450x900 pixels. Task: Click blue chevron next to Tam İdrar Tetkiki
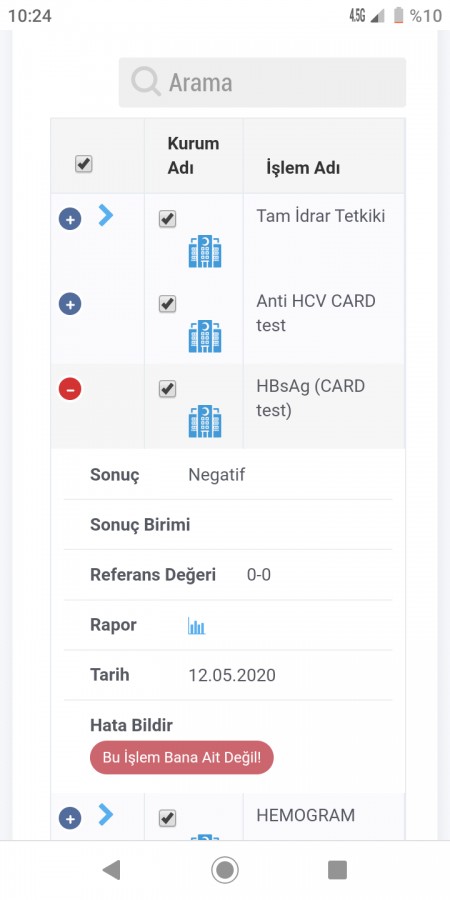click(106, 215)
